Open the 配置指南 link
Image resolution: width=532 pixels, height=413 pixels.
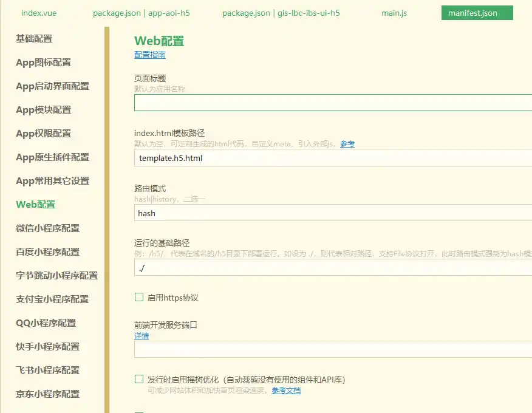tap(149, 55)
